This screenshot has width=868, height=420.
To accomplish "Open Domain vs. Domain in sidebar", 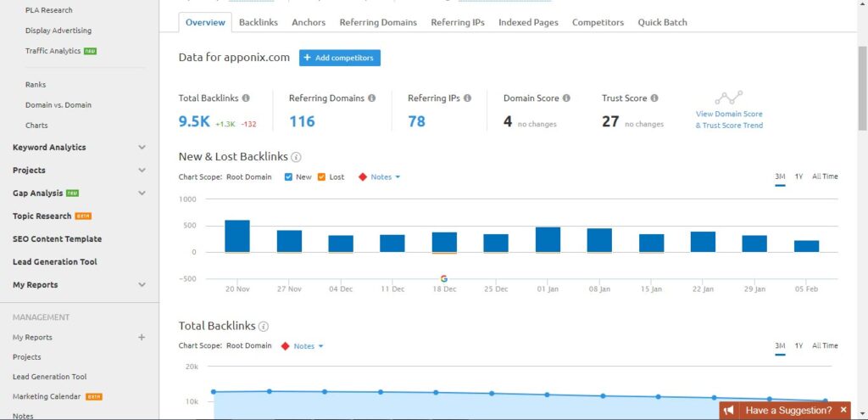I will [x=58, y=104].
